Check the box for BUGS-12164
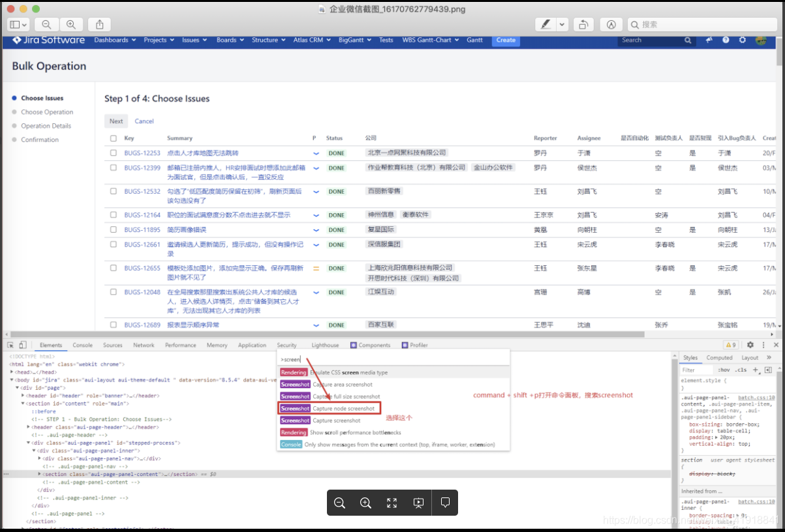Screen dimensions: 785x532 point(114,214)
